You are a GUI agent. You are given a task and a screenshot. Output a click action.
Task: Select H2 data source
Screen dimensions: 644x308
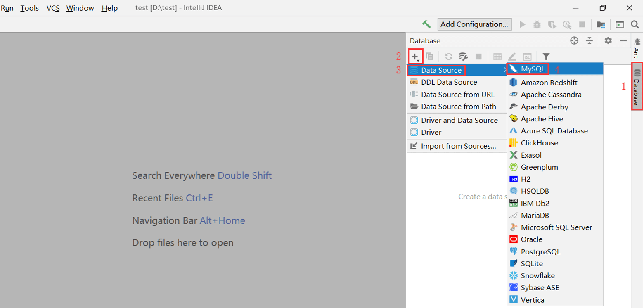555,179
